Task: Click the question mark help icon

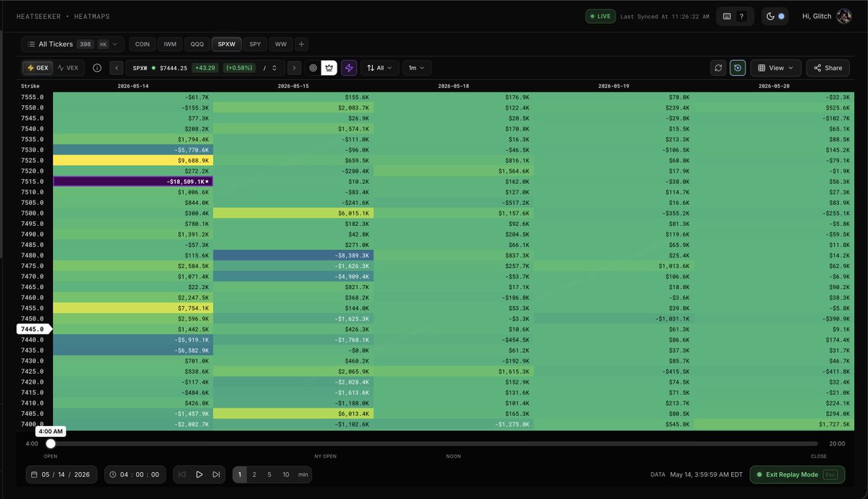Action: pyautogui.click(x=741, y=17)
